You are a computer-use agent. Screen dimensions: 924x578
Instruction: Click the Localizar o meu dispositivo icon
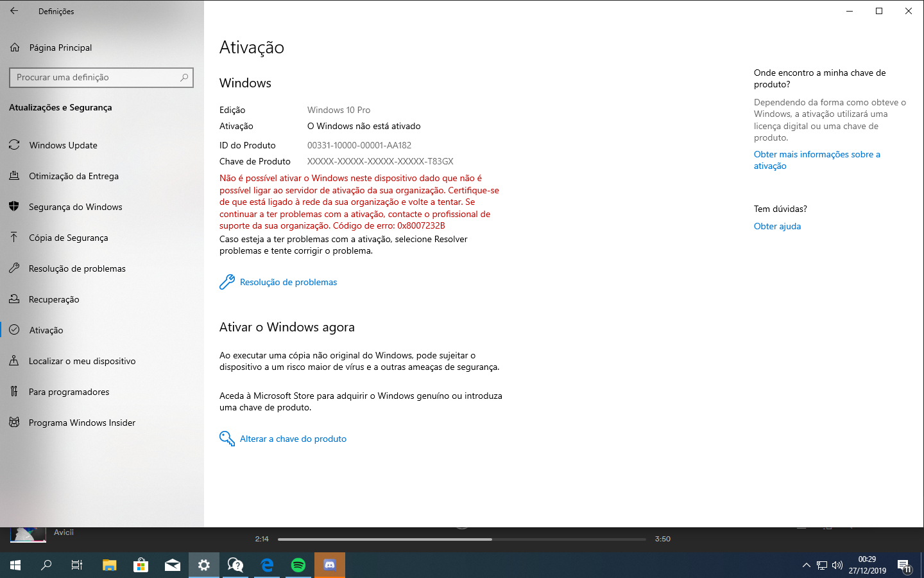[x=14, y=361]
